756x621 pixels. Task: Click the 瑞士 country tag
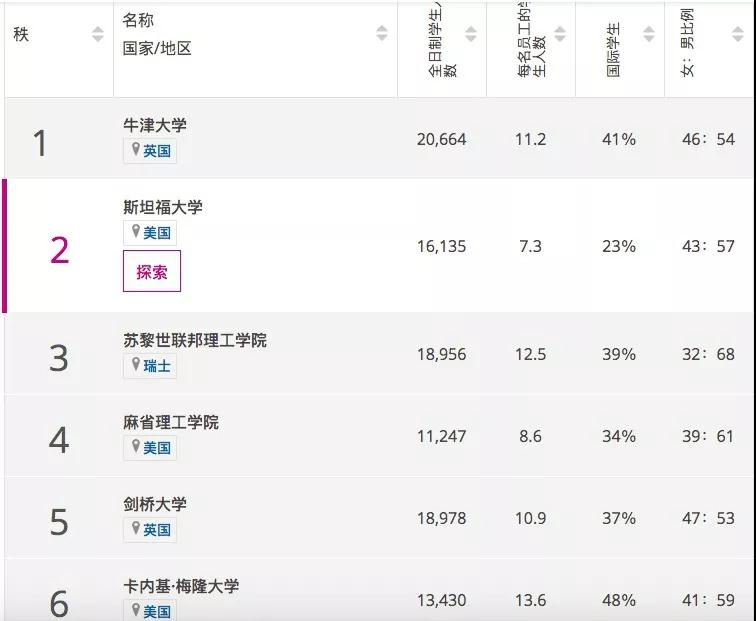157,366
